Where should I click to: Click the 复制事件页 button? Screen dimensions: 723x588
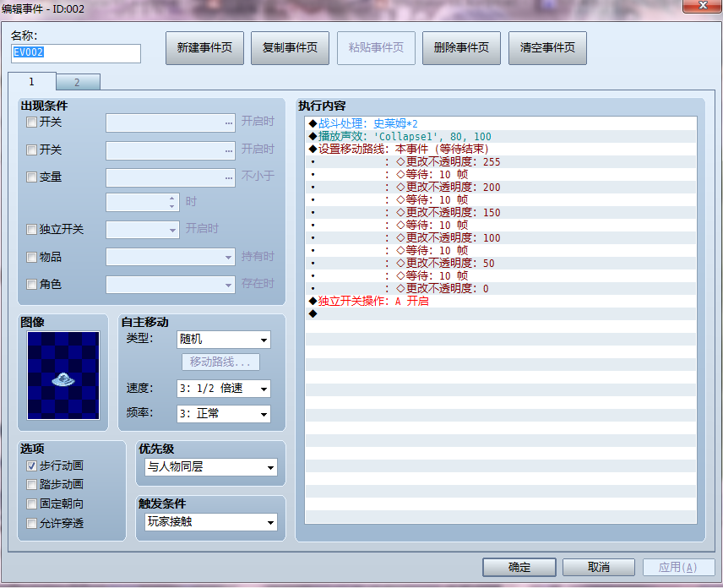[290, 48]
